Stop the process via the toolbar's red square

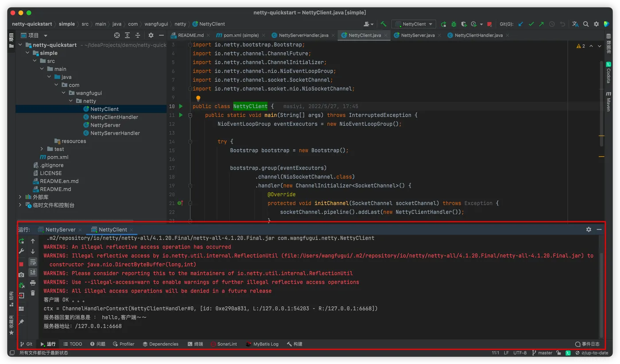tap(489, 24)
